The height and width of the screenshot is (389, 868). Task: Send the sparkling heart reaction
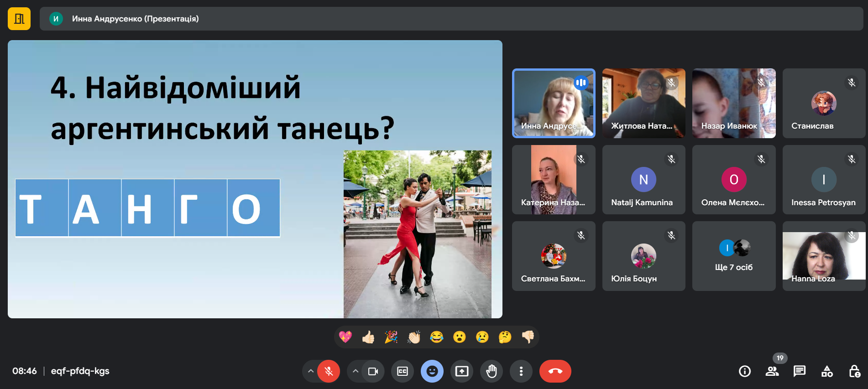click(345, 337)
